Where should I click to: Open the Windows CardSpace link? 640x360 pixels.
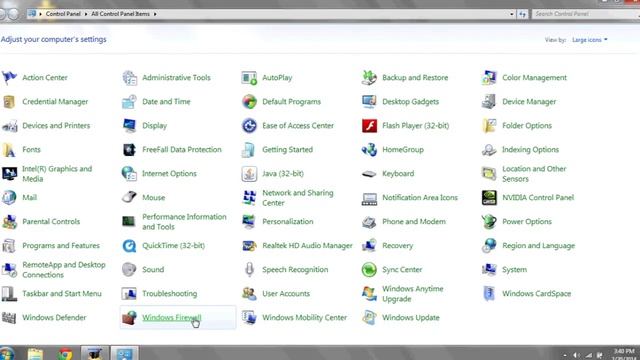(536, 293)
